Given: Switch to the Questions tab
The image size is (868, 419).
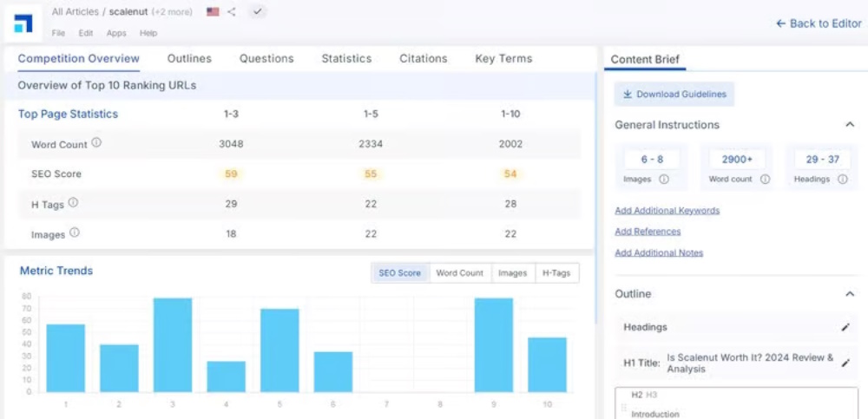Looking at the screenshot, I should tap(266, 59).
